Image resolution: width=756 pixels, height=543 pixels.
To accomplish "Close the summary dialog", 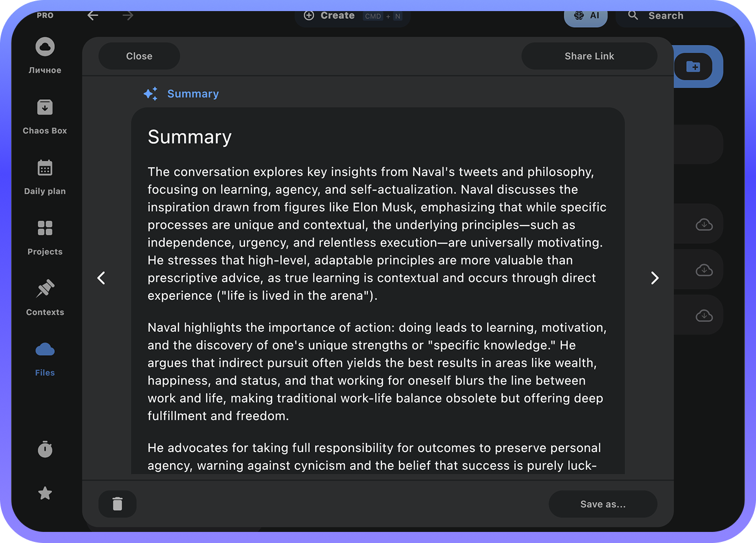I will [x=139, y=56].
